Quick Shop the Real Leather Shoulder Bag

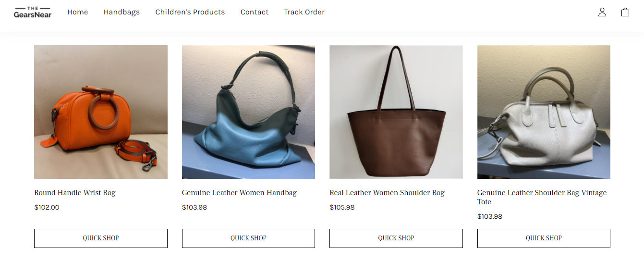[396, 238]
